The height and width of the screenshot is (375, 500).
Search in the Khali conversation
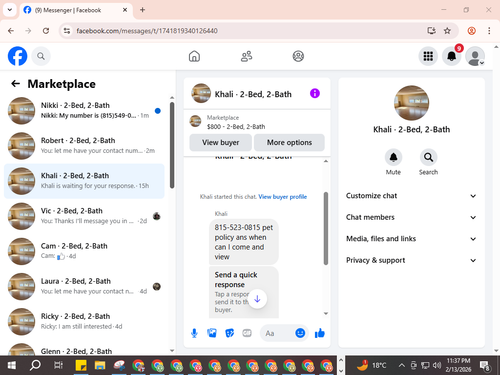pyautogui.click(x=428, y=157)
